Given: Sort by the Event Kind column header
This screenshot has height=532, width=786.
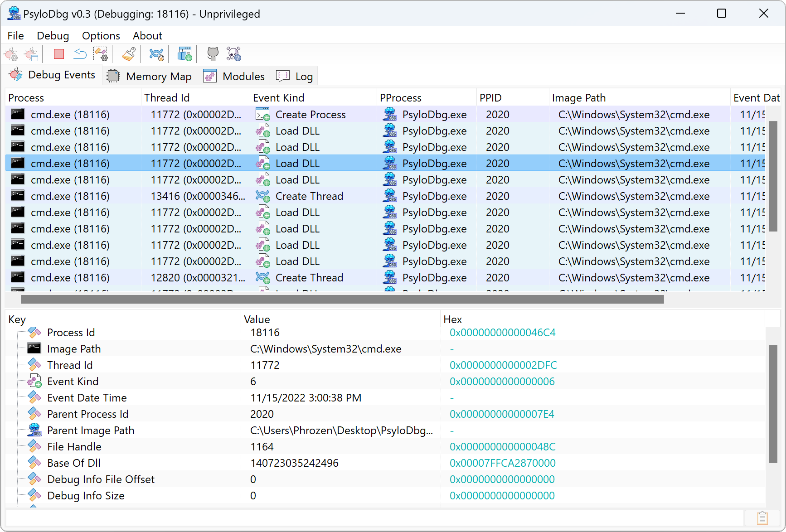Looking at the screenshot, I should 313,98.
